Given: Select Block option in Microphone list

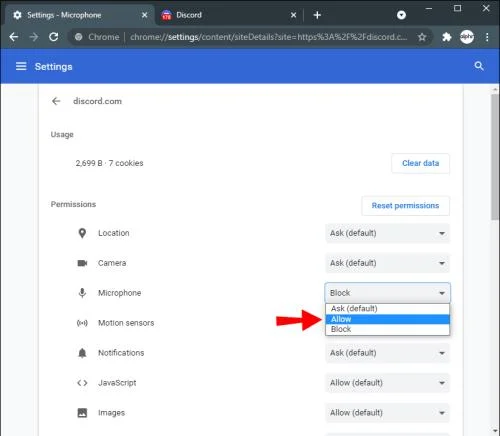Looking at the screenshot, I should [387, 329].
